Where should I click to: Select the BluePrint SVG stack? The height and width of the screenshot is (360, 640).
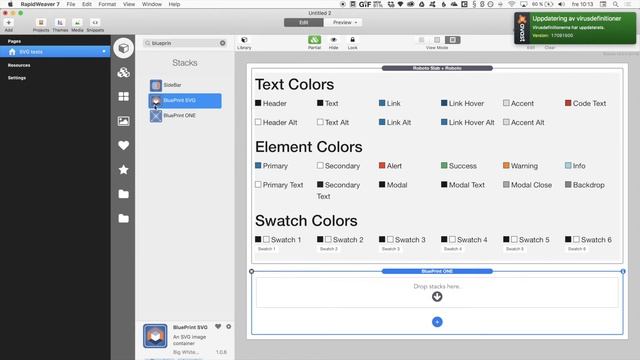[185, 101]
